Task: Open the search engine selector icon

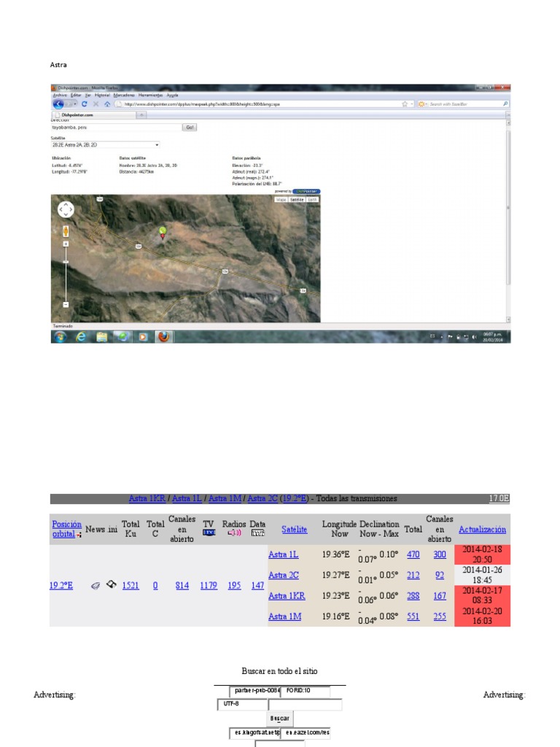Action: tap(421, 104)
